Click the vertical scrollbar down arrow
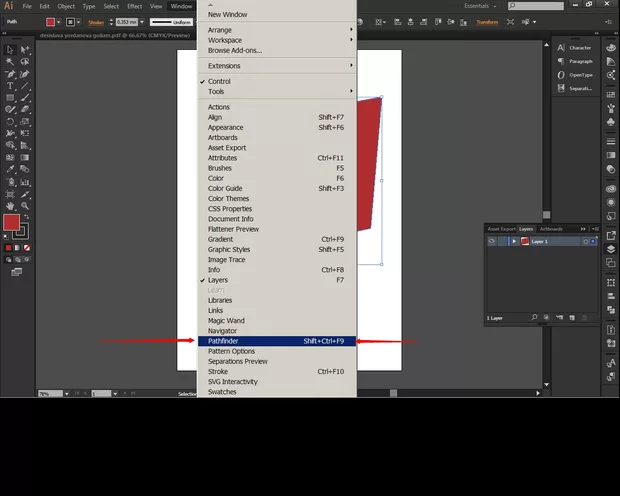Viewport: 620px width, 496px height. 546,384
